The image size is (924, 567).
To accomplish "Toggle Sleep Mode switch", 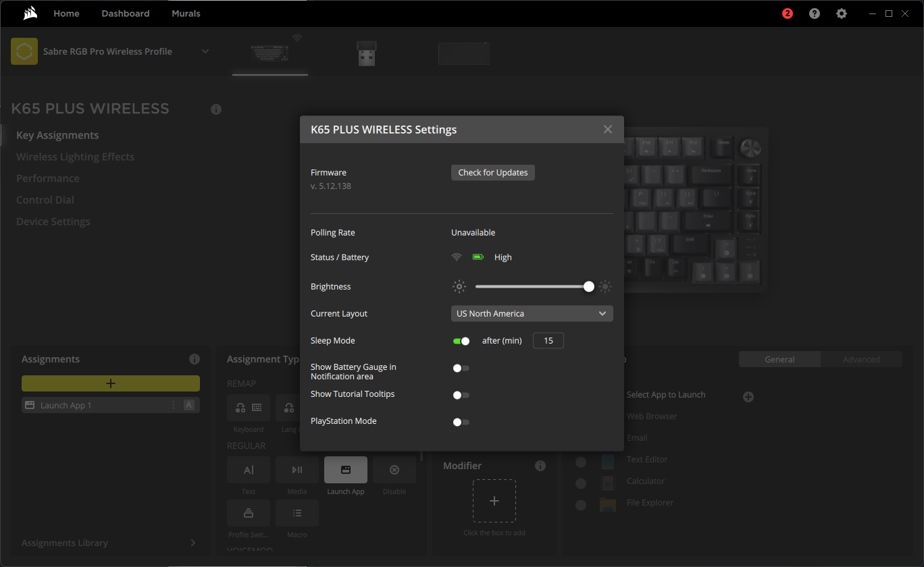I will pos(461,341).
